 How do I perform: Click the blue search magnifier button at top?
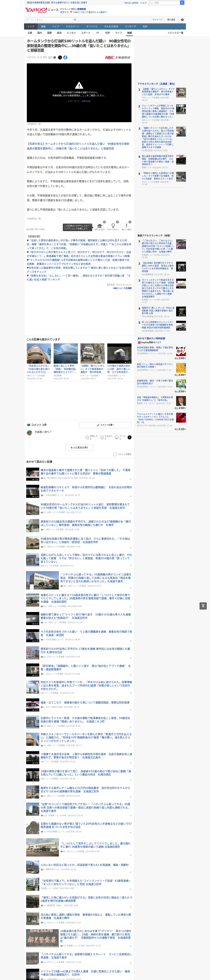click(182, 3)
